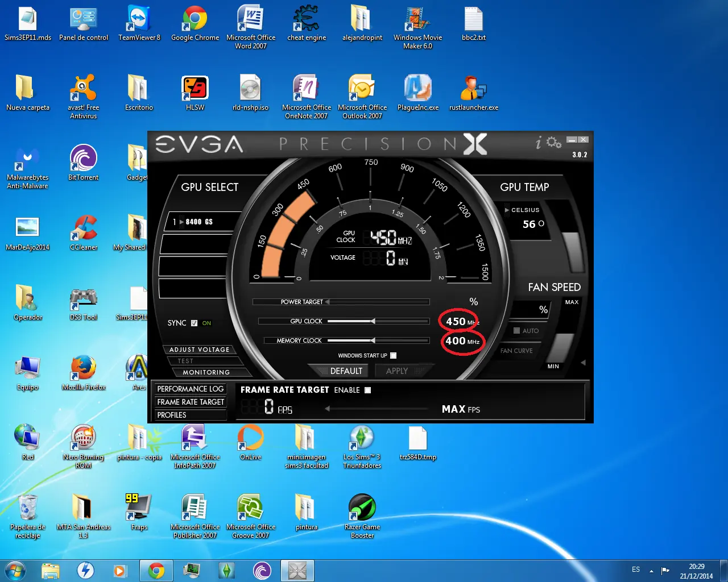Open the Precision X settings gear
This screenshot has width=728, height=582.
[x=554, y=142]
